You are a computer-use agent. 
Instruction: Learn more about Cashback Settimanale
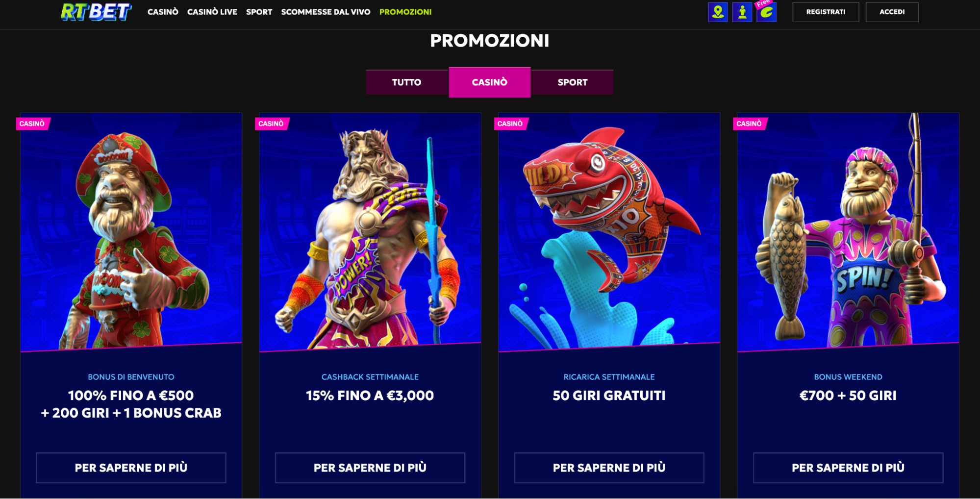pyautogui.click(x=370, y=468)
